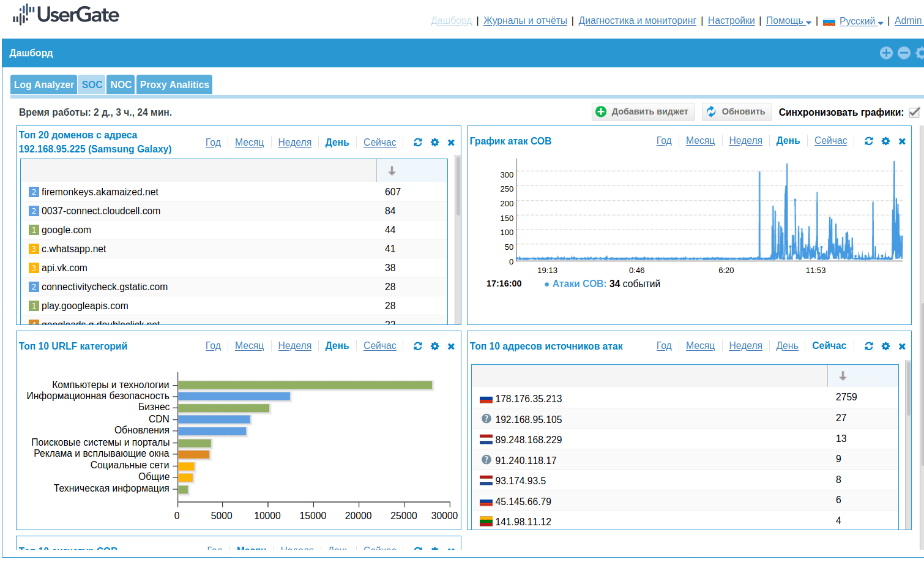Open Журналы и отчёты in top navigation
The width and height of the screenshot is (924, 562).
[525, 21]
